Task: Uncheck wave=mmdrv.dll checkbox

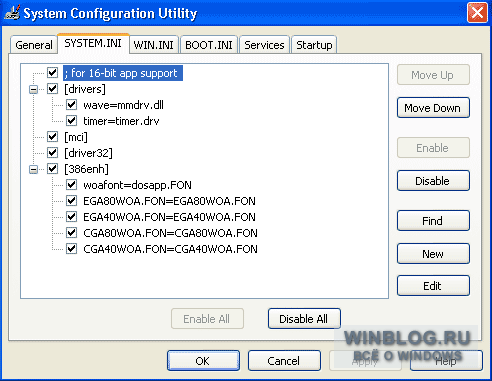Action: 71,105
